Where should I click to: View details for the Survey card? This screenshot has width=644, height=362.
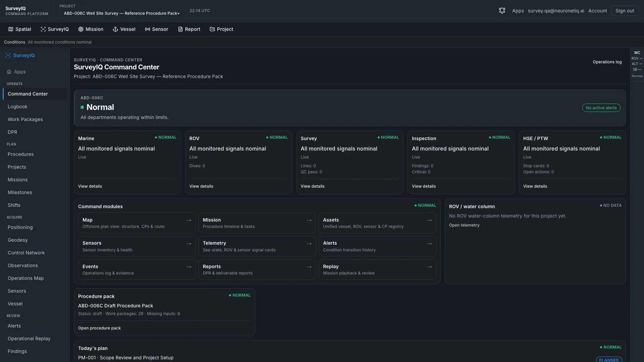click(313, 186)
